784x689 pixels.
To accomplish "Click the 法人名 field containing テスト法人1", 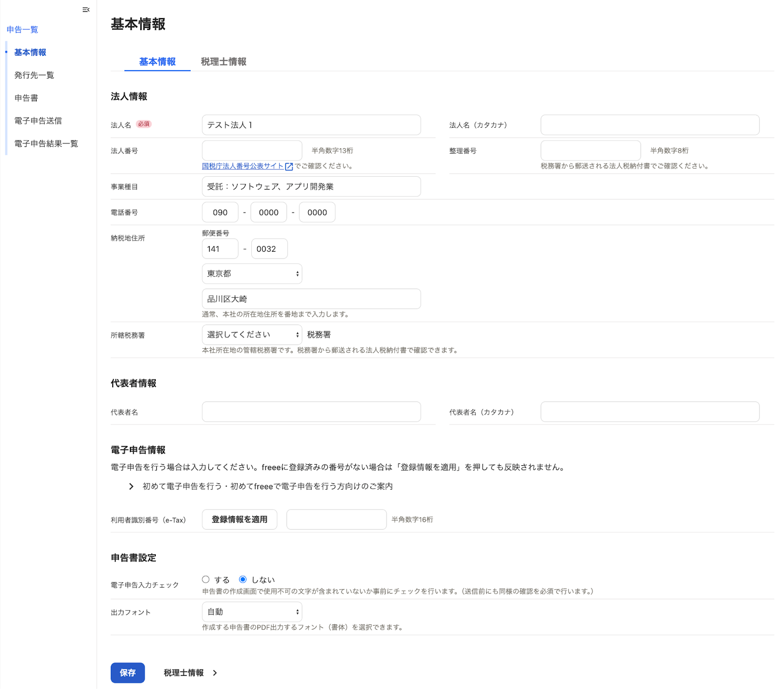I will 311,125.
